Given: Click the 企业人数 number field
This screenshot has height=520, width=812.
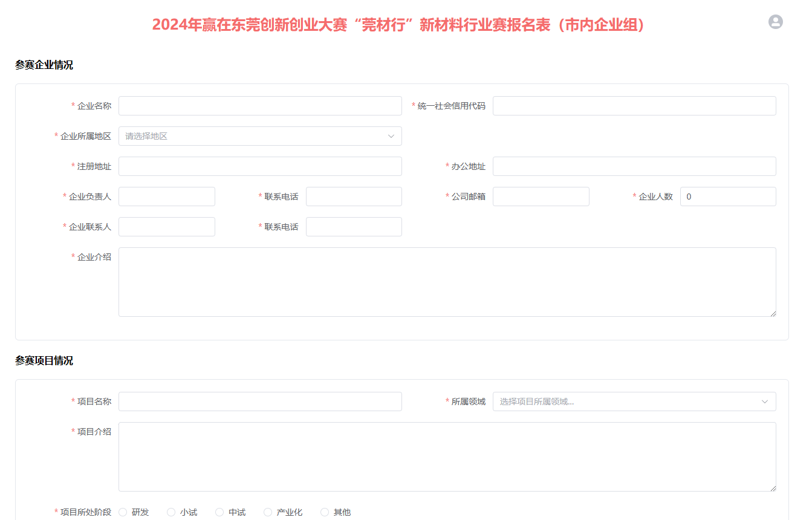Looking at the screenshot, I should point(727,197).
